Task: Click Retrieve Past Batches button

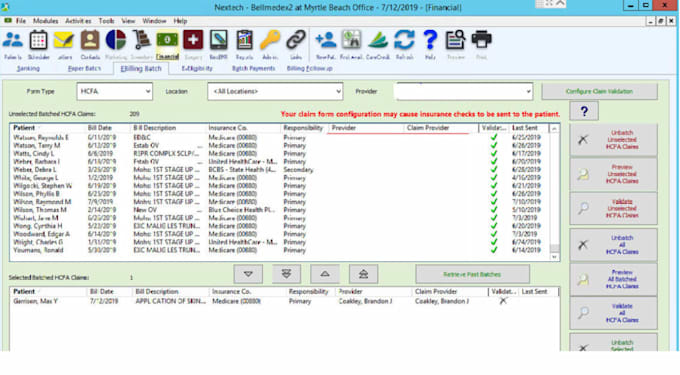Action: tap(472, 274)
